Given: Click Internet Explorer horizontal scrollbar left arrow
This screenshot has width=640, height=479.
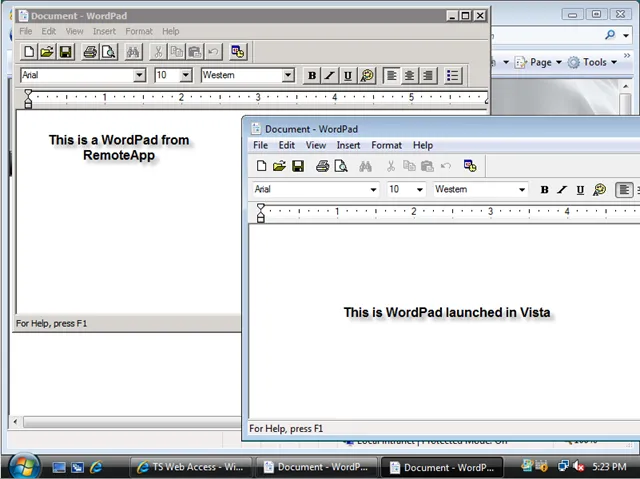Looking at the screenshot, I should pyautogui.click(x=16, y=422).
